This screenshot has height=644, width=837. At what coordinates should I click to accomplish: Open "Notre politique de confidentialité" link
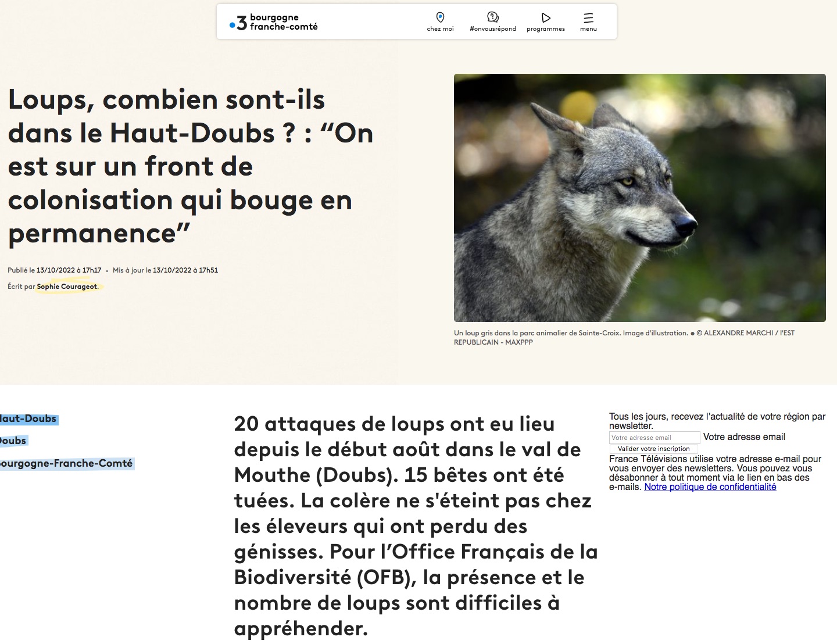pos(710,487)
